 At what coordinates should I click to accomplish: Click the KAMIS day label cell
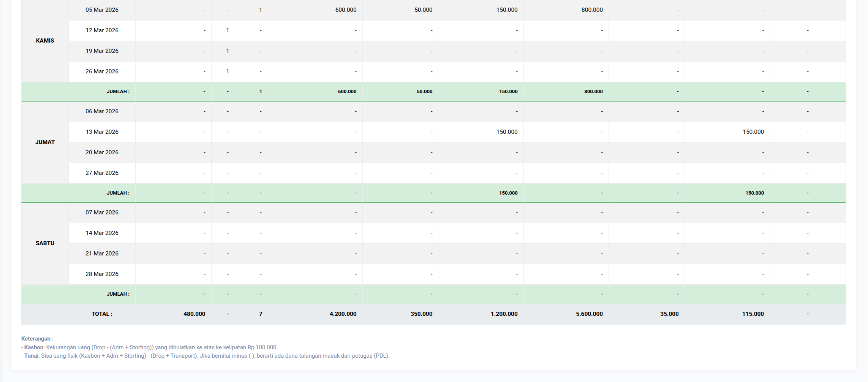pos(45,41)
